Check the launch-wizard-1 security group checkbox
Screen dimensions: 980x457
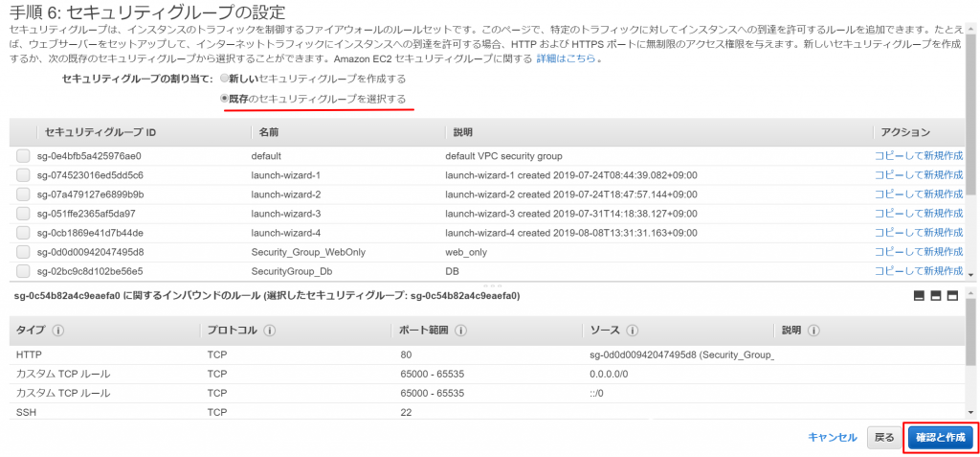(x=23, y=174)
